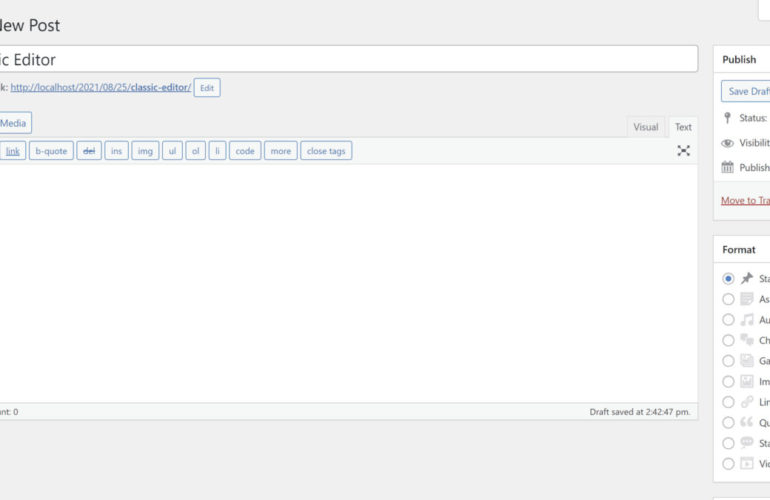Toggle distraction-free writing mode icon

click(x=683, y=151)
